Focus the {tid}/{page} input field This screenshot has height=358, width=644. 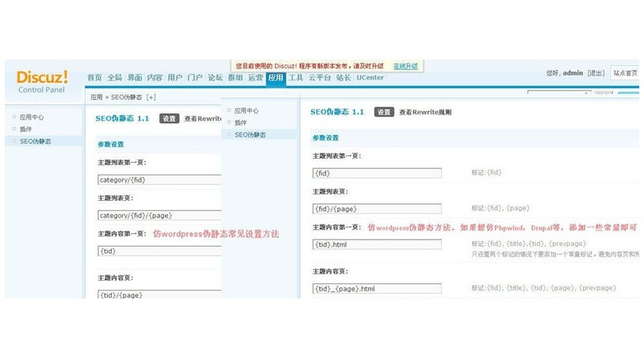coord(159,294)
